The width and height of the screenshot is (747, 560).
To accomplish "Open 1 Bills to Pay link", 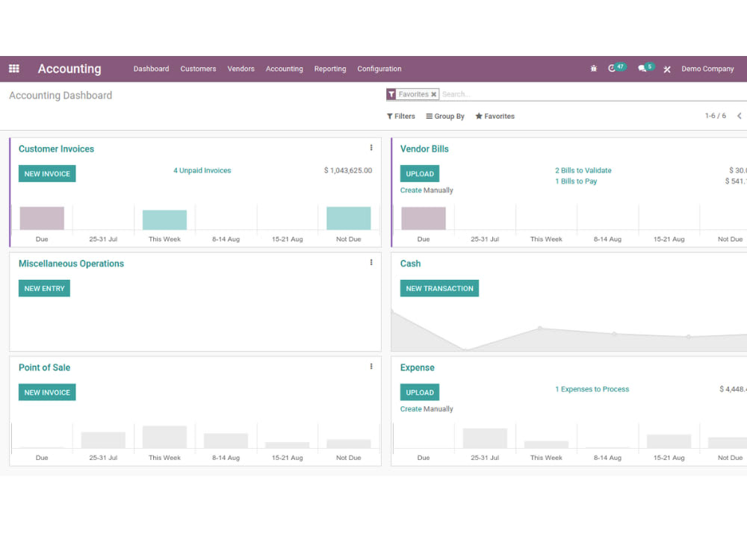I will click(x=576, y=181).
